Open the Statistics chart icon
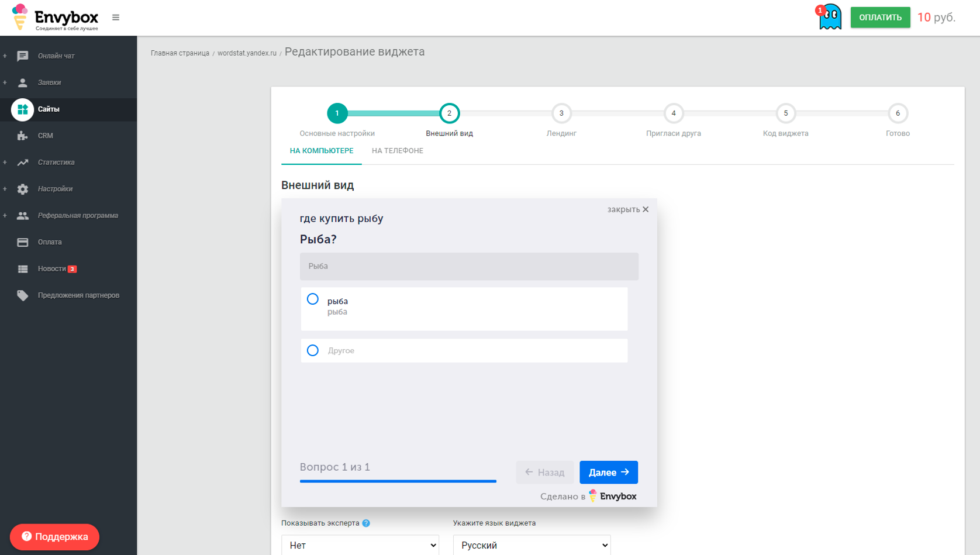 (23, 163)
